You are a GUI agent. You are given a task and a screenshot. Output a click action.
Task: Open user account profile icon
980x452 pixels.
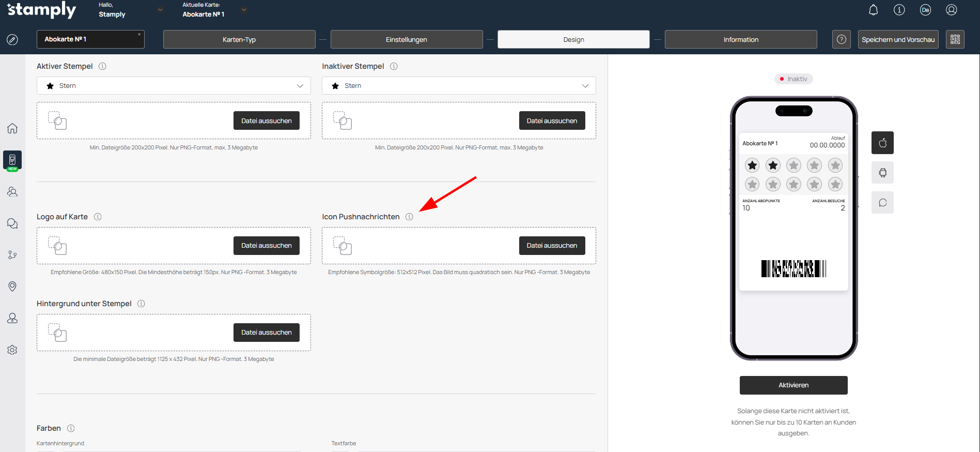[x=951, y=10]
